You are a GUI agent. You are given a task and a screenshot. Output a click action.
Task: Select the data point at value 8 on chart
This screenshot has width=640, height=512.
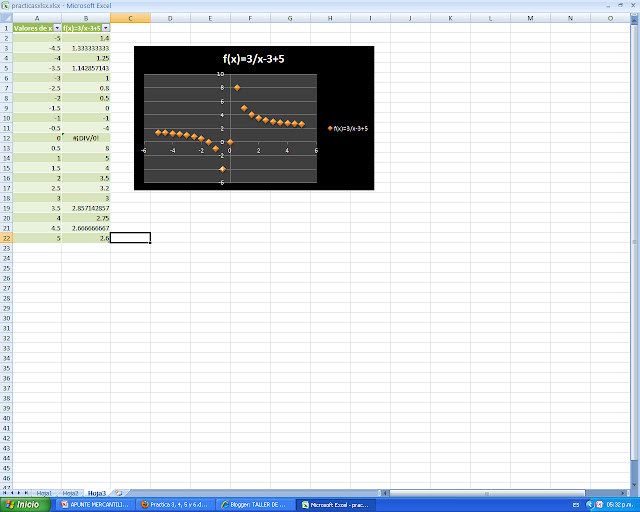click(x=237, y=88)
